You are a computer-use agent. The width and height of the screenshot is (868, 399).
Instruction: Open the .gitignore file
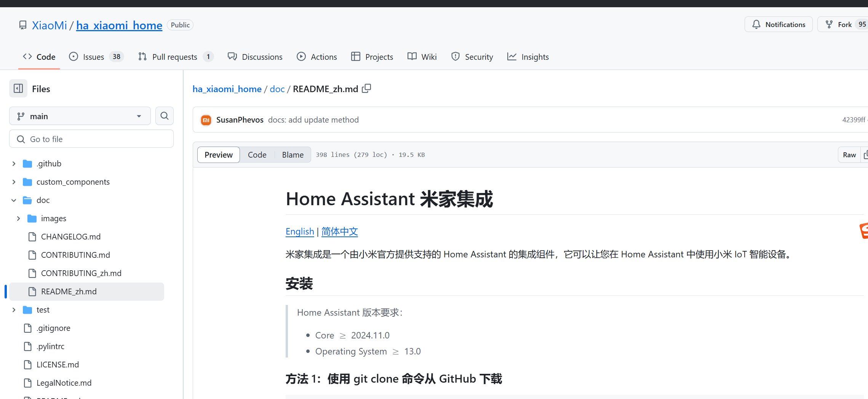pyautogui.click(x=53, y=328)
